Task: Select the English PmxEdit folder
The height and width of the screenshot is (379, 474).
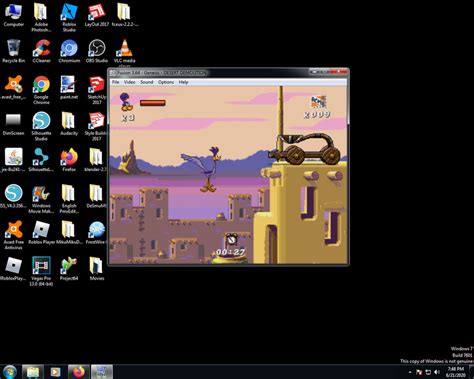Action: tap(69, 199)
